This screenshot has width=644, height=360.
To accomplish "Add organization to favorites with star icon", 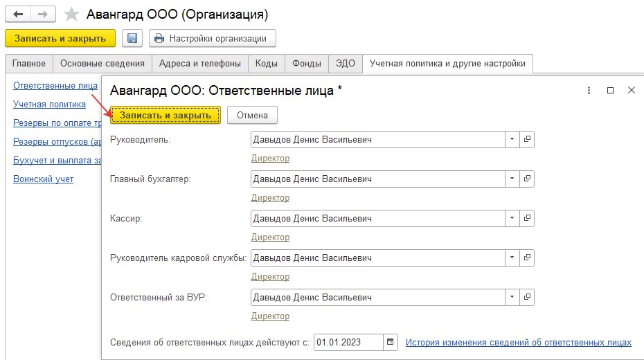I will pos(71,15).
